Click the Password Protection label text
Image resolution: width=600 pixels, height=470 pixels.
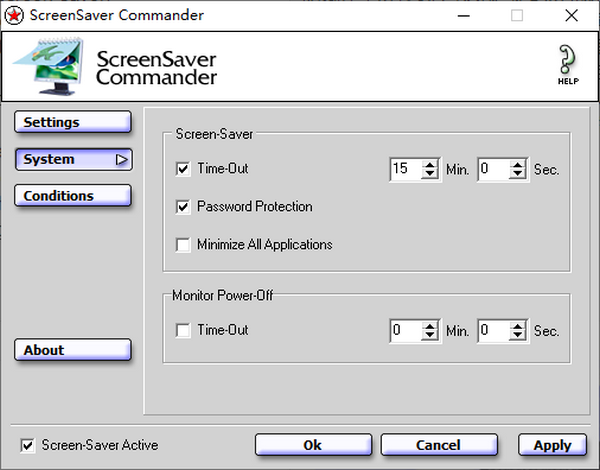tap(254, 207)
